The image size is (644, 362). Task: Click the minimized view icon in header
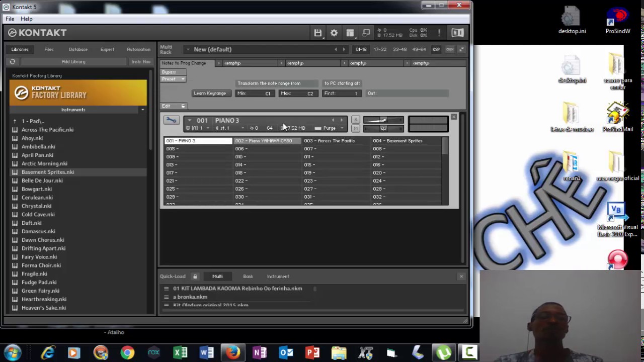click(366, 33)
